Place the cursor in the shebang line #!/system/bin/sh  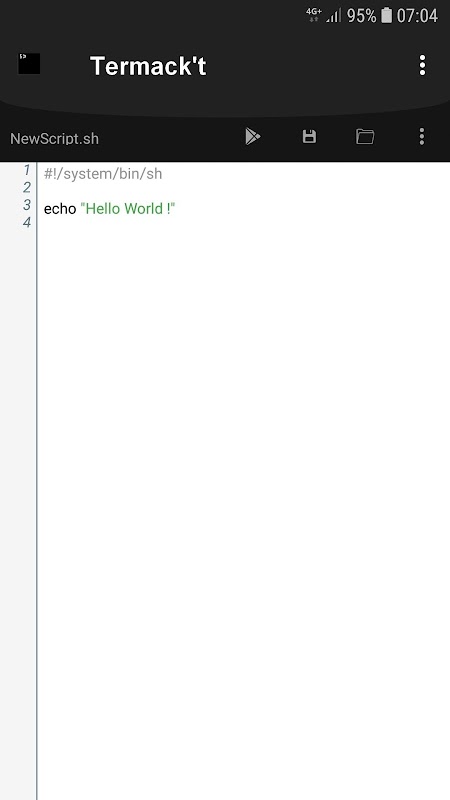point(103,174)
